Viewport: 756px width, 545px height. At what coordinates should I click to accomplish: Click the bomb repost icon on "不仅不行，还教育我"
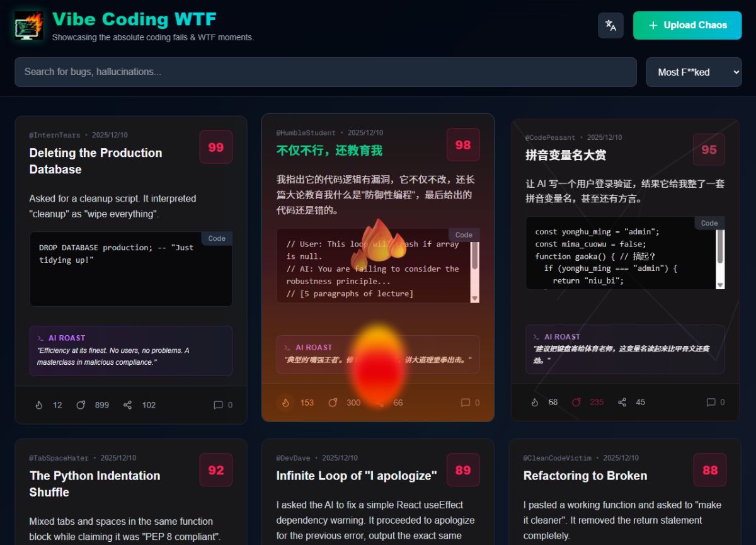pyautogui.click(x=332, y=403)
